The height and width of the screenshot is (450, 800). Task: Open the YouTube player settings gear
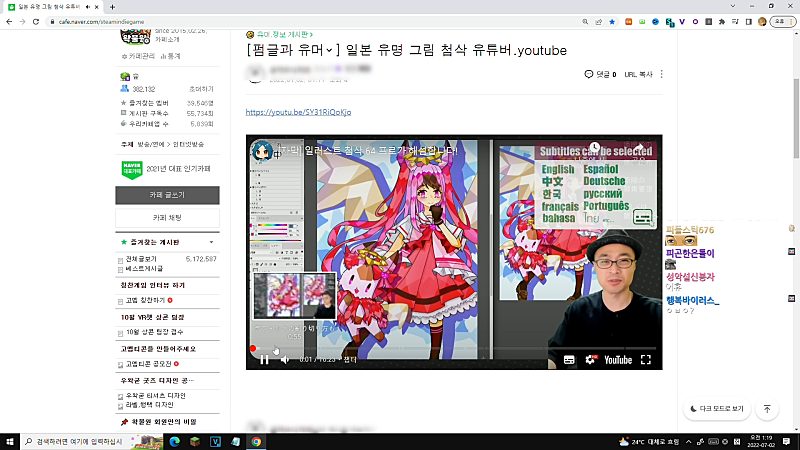pos(590,360)
